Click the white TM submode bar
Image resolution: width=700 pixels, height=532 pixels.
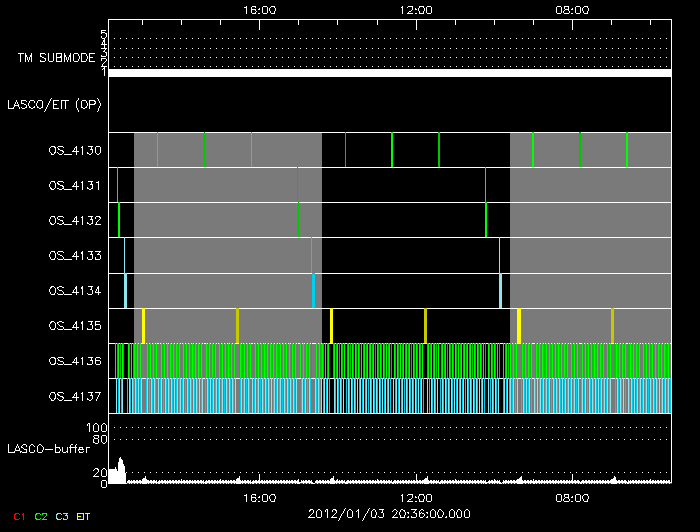coord(390,73)
